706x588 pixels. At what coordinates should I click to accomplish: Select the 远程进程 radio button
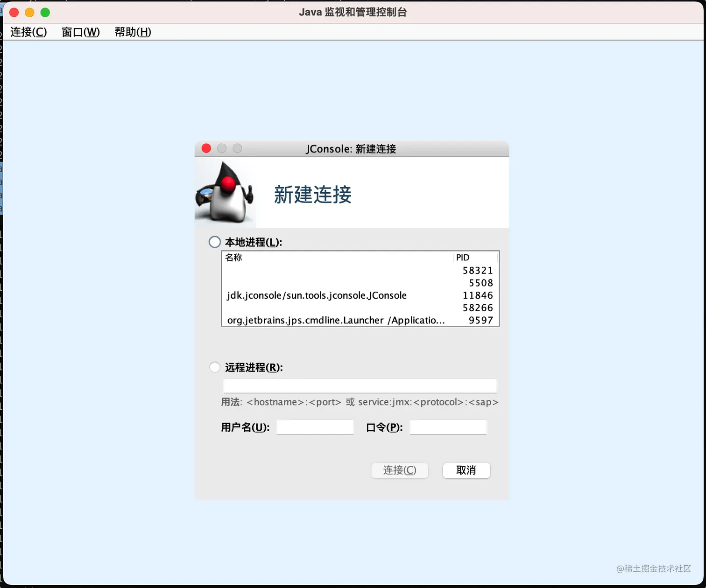[x=215, y=367]
